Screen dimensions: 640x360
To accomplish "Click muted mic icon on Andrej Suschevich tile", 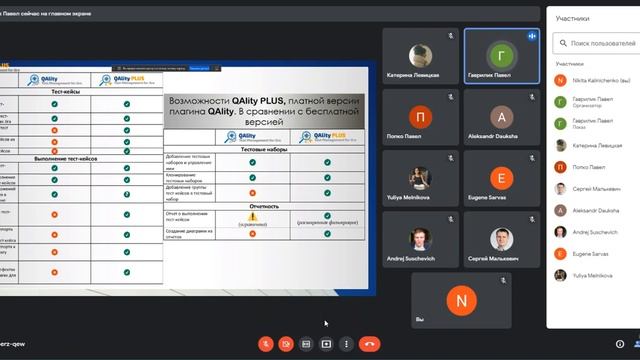I will point(451,220).
